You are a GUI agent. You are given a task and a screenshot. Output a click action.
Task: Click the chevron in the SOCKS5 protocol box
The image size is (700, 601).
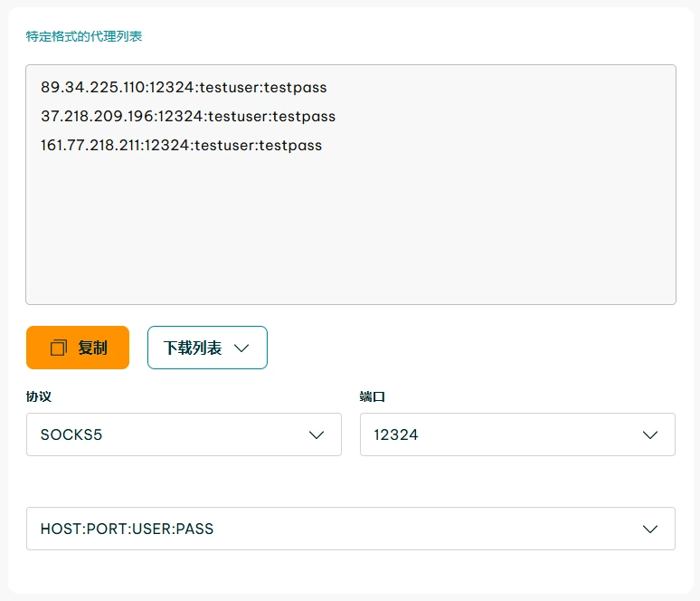click(x=317, y=435)
